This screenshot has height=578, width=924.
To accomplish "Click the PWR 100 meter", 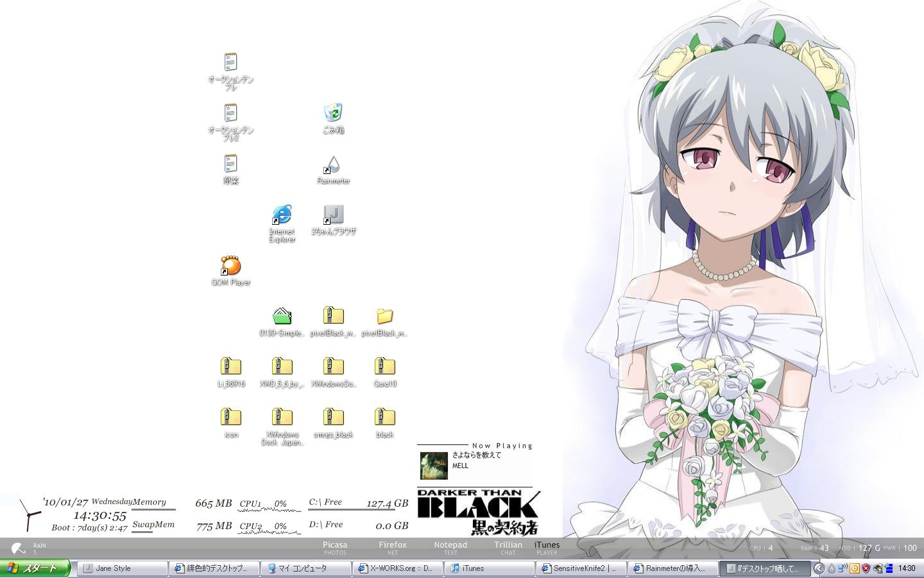I will click(x=900, y=548).
